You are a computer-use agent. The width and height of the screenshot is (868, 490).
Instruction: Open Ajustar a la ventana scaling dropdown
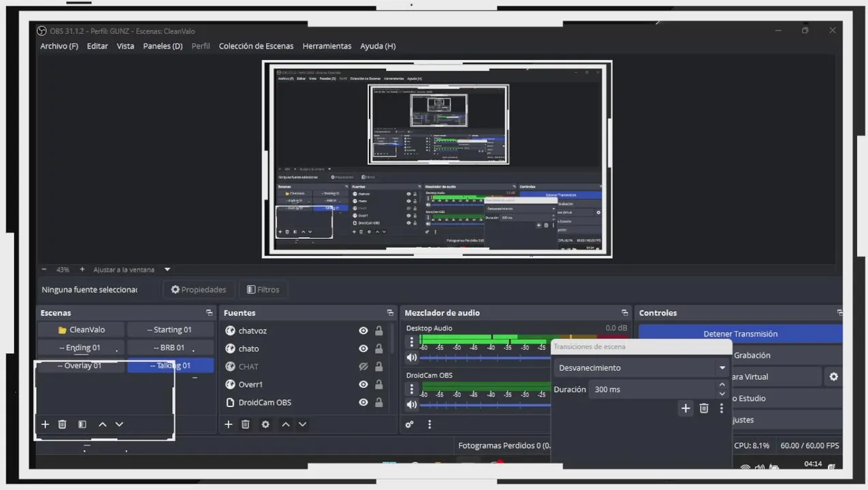(167, 269)
